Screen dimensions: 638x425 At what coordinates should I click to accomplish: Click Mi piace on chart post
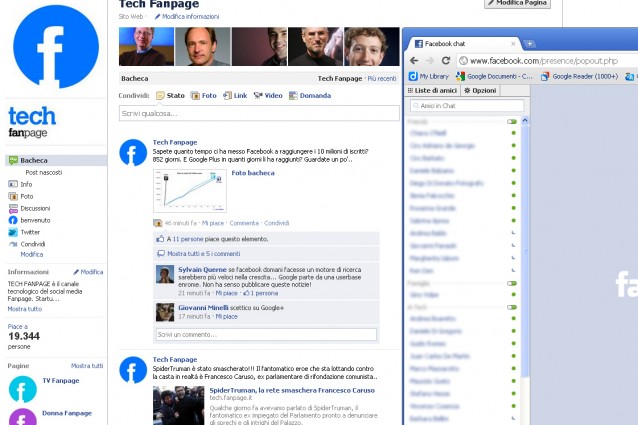click(x=213, y=223)
